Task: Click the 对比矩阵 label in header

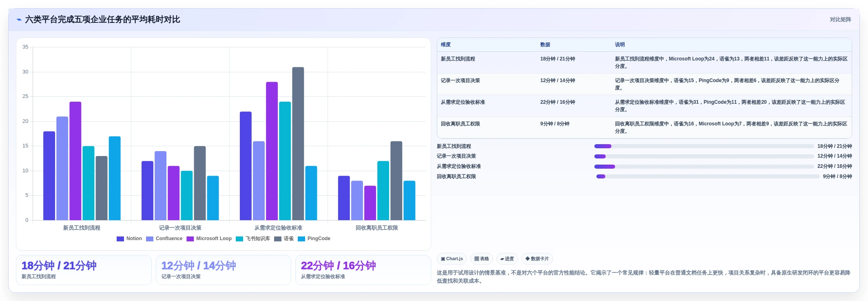Action: pos(840,20)
